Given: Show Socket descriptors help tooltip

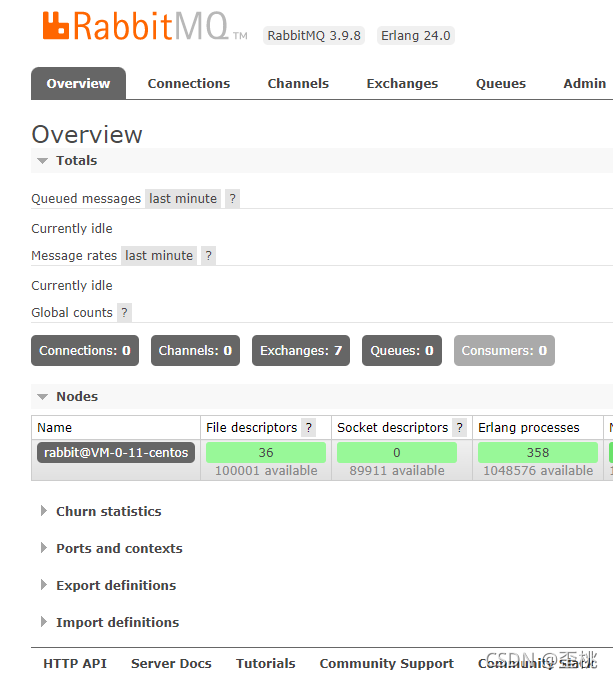Looking at the screenshot, I should pos(460,428).
